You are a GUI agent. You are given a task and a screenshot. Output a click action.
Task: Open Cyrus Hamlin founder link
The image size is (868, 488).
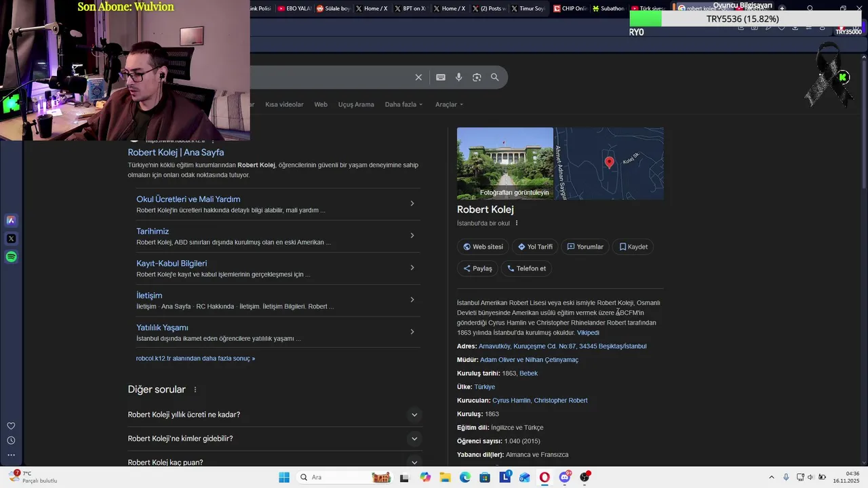point(511,401)
